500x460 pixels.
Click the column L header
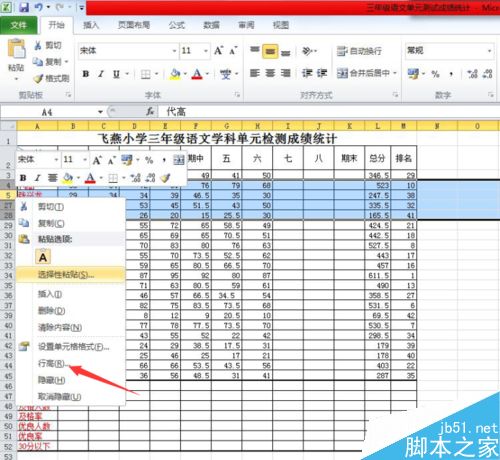pos(377,126)
